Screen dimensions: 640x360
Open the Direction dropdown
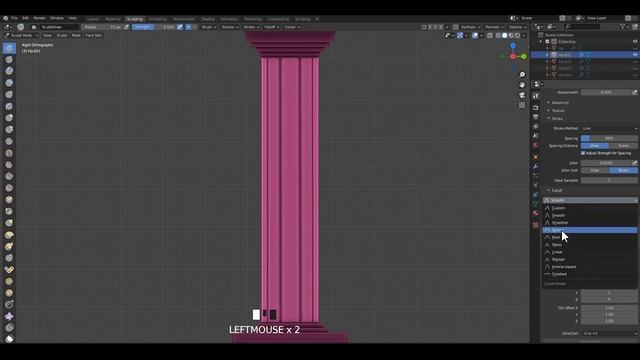609,333
